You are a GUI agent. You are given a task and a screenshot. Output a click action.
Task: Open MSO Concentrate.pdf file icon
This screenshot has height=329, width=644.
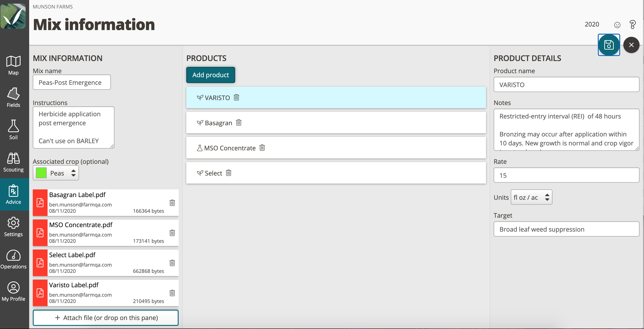(40, 233)
